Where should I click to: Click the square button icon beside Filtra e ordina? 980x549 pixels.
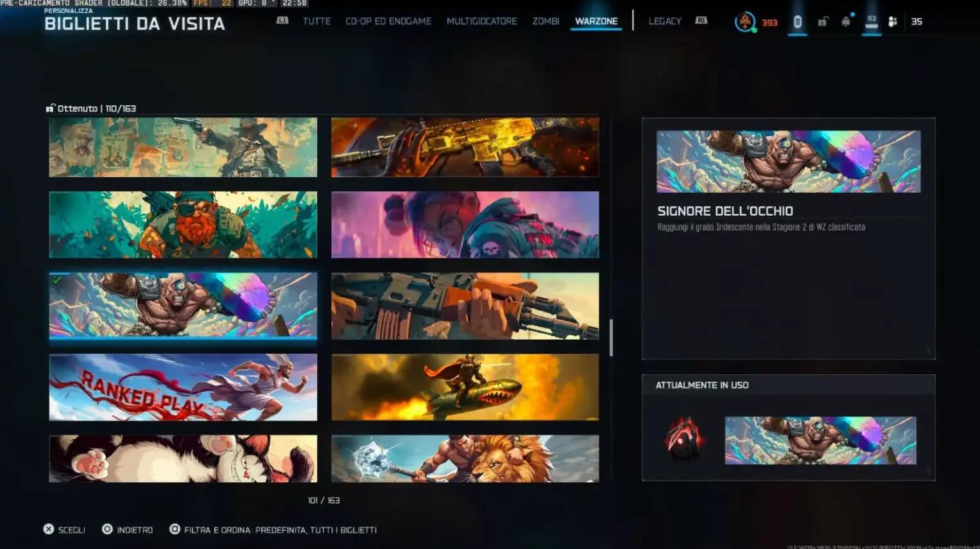[175, 529]
